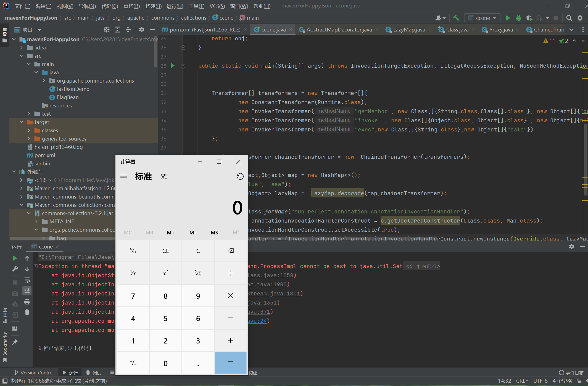Expand the folded Exception stack line
Image resolution: width=588 pixels, height=386 pixels.
(x=36, y=266)
